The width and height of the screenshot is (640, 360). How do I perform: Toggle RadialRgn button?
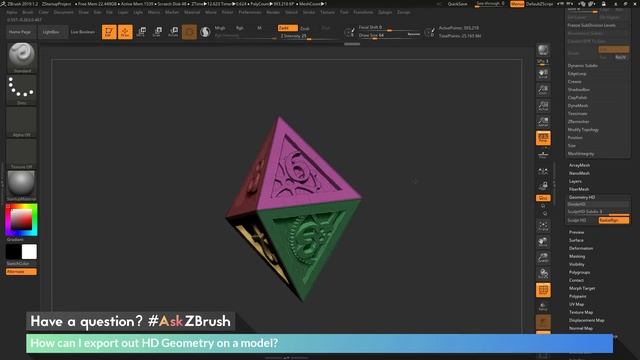tap(613, 220)
